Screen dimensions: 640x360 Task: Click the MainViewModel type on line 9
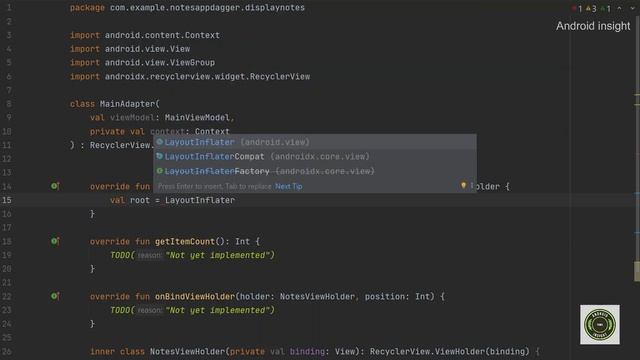(x=197, y=118)
